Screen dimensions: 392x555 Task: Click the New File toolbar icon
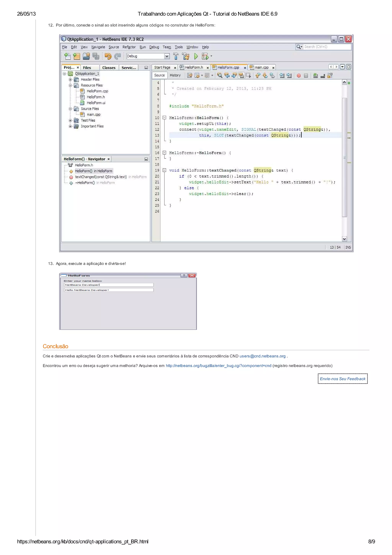click(67, 56)
